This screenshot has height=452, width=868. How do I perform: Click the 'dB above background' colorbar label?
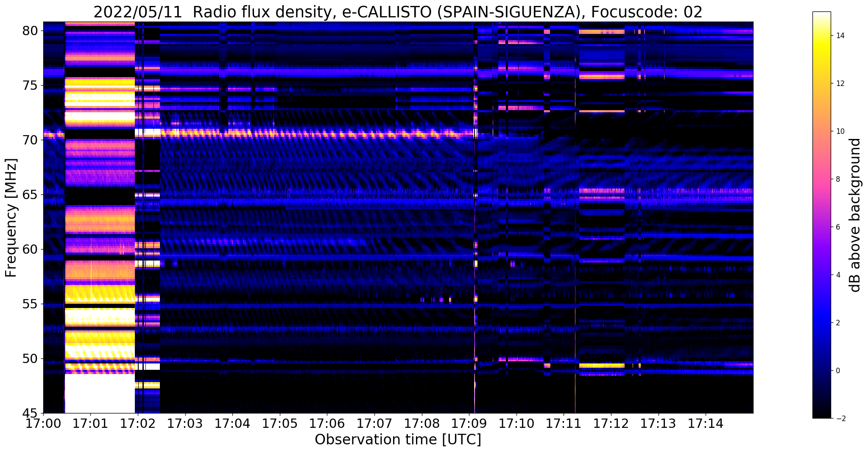pyautogui.click(x=855, y=215)
